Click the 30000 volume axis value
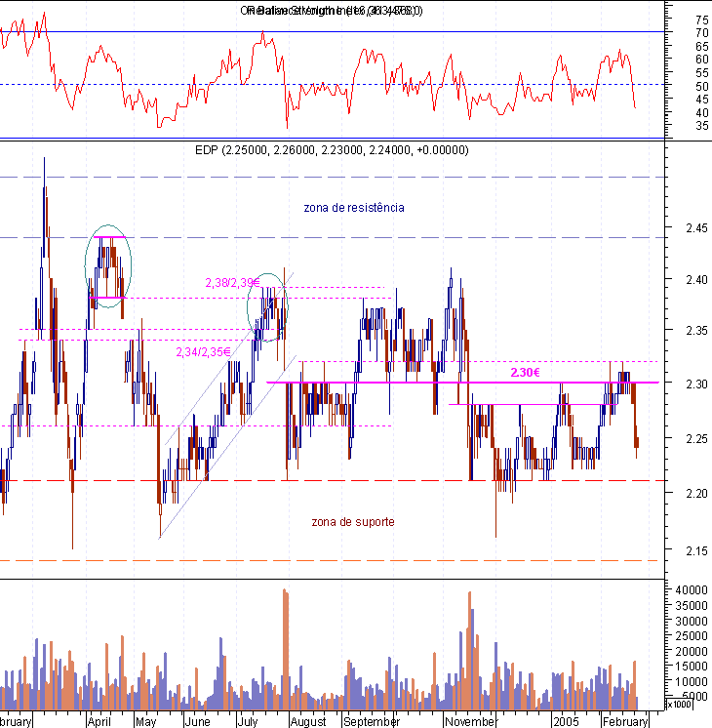Screen dimensions: 712x728 [x=692, y=621]
